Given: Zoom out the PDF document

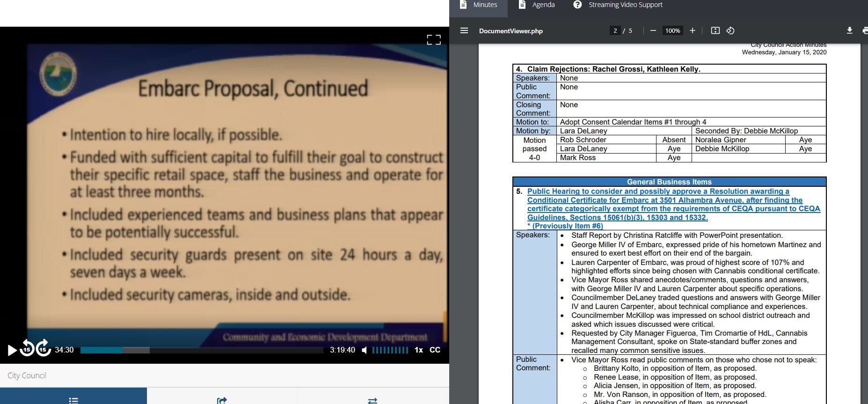Looking at the screenshot, I should pyautogui.click(x=653, y=30).
